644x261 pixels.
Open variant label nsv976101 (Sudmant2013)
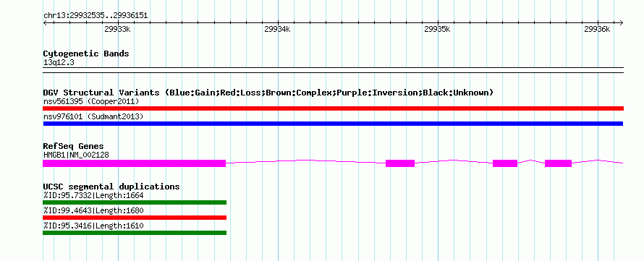pyautogui.click(x=93, y=117)
